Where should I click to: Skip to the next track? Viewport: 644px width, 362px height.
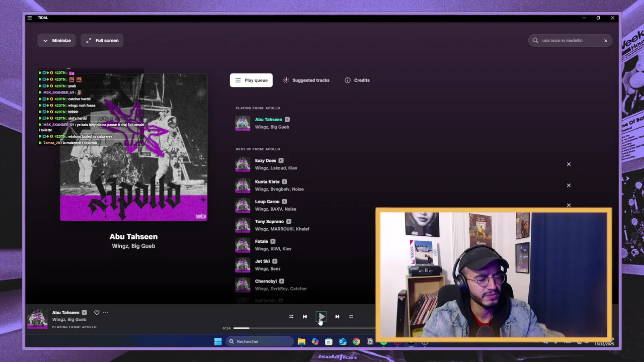(x=337, y=317)
